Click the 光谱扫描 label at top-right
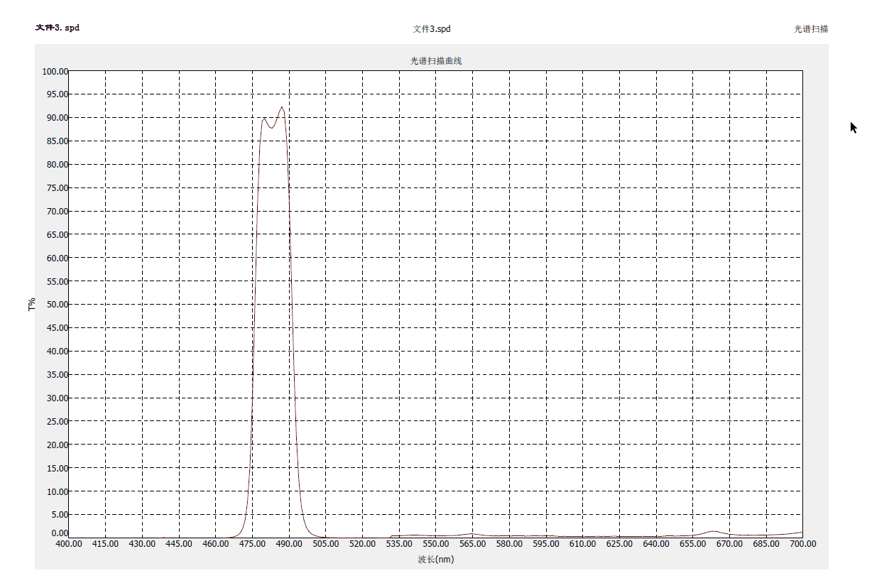The image size is (872, 588). [810, 29]
